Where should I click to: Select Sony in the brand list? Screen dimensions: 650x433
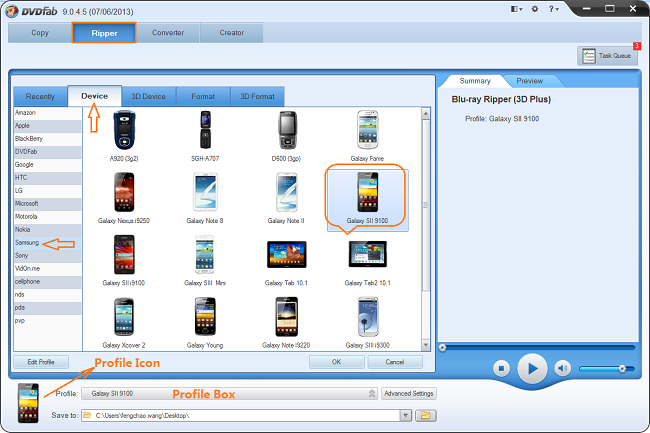(x=48, y=256)
